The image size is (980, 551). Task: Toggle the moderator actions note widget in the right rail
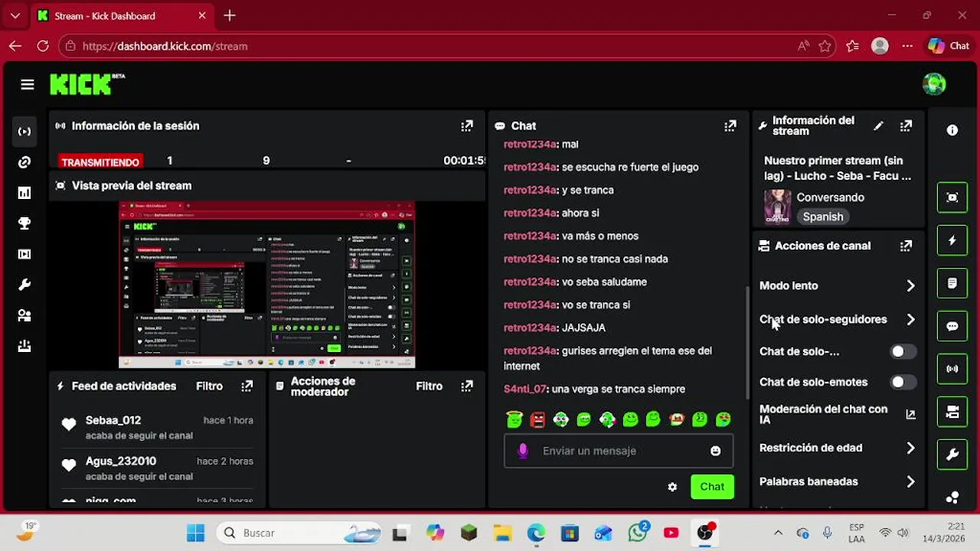coord(952,283)
